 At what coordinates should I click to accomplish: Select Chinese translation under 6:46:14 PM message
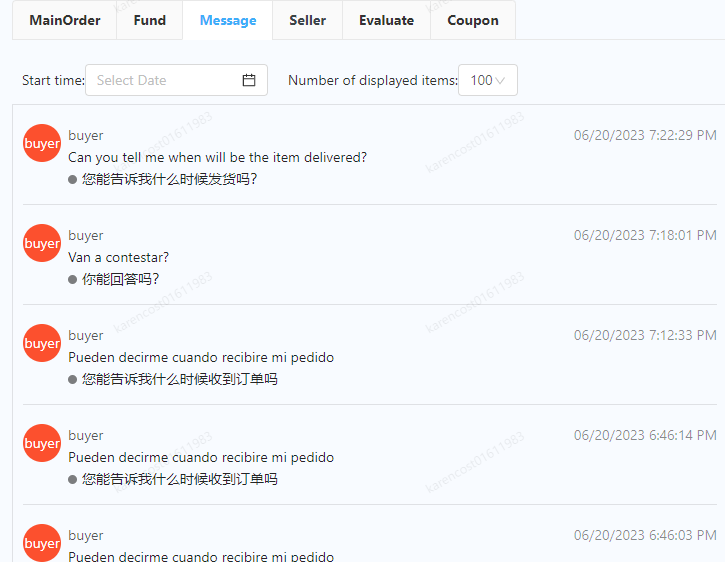tap(179, 479)
